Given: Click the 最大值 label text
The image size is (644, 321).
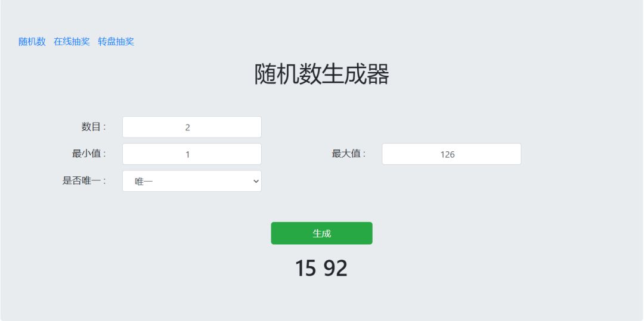Looking at the screenshot, I should [x=349, y=154].
